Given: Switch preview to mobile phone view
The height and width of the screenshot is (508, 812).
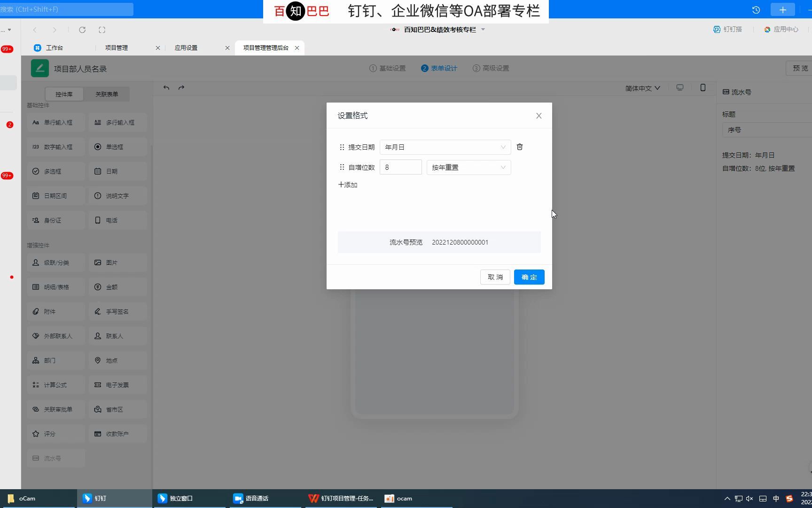Looking at the screenshot, I should point(703,87).
